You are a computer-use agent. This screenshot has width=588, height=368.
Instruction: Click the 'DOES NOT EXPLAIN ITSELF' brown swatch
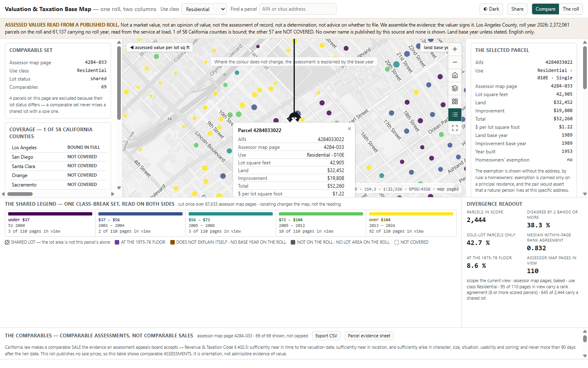(173, 242)
